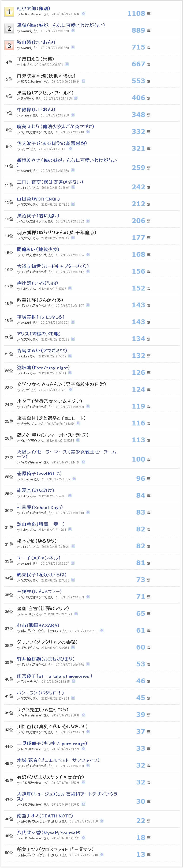Viewport: 183px width, 868px height.
Task: Click the bronze rank 3 badge icon
Action: [x=9, y=45]
